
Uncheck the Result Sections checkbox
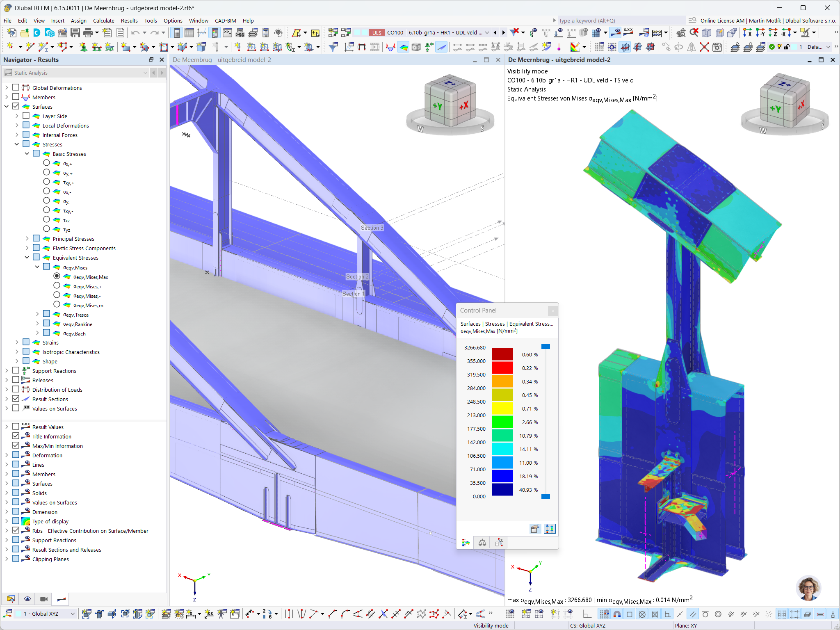pos(16,399)
